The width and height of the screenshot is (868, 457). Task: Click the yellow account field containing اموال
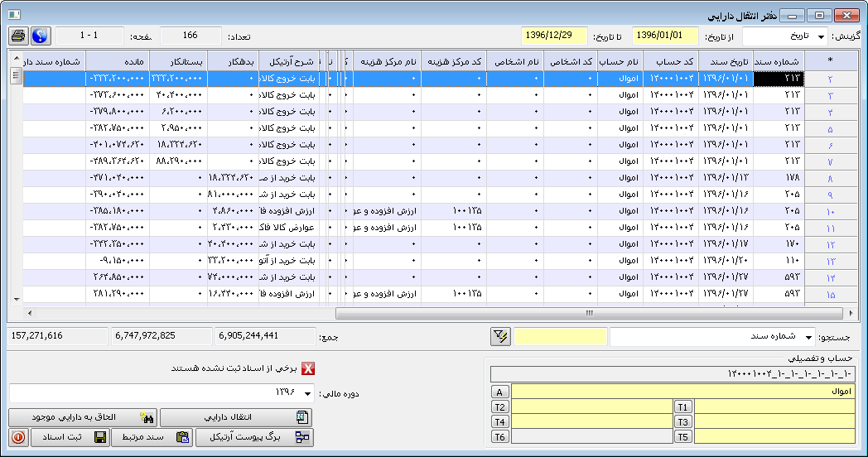tap(683, 391)
